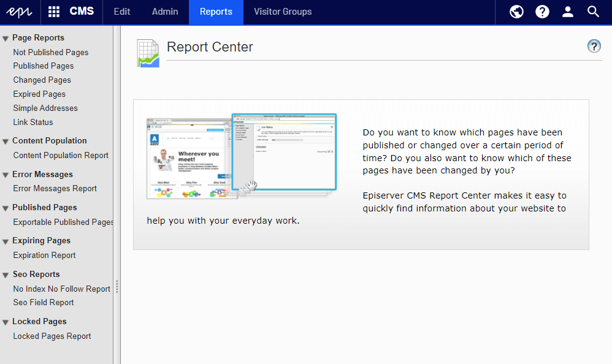Click the Report Center help icon
The image size is (612, 364).
tap(594, 47)
